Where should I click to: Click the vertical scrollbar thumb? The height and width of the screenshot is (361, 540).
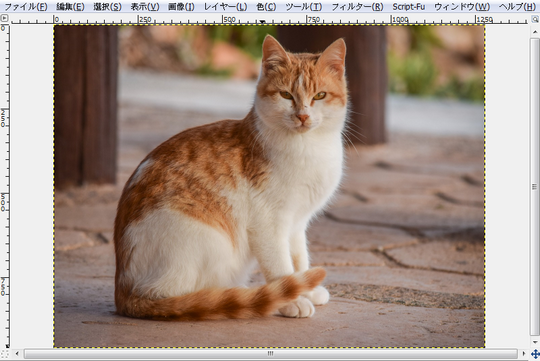534,187
